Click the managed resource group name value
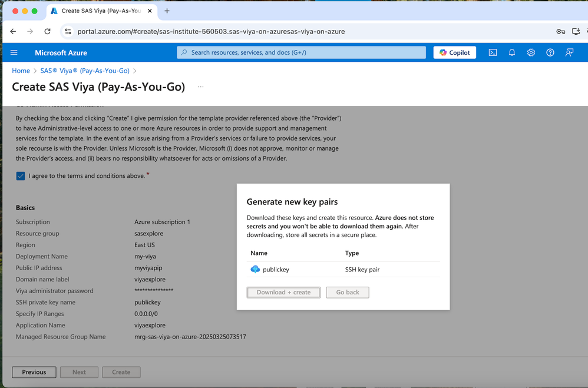588x388 pixels. coord(190,337)
